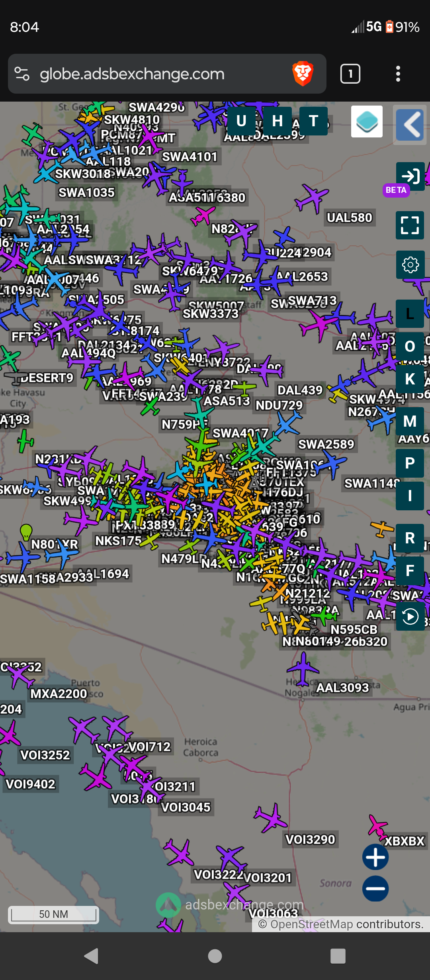
Task: Select aircraft label VOI3290
Action: point(311,839)
